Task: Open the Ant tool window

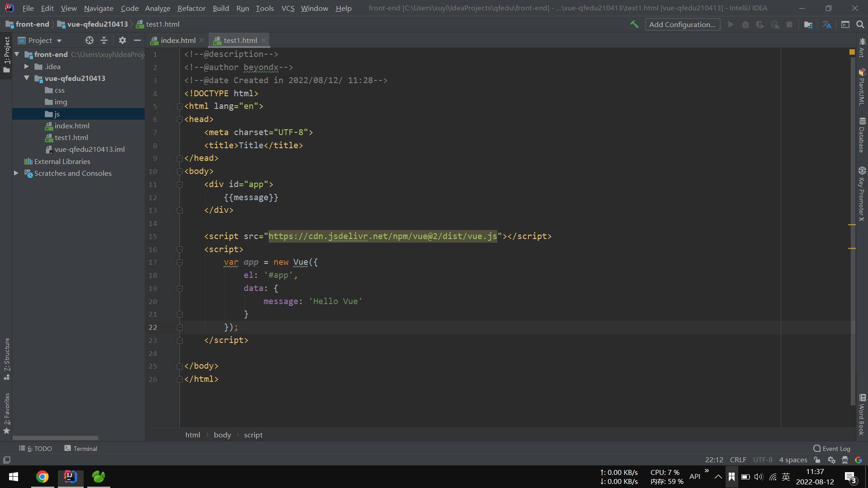Action: [x=862, y=47]
